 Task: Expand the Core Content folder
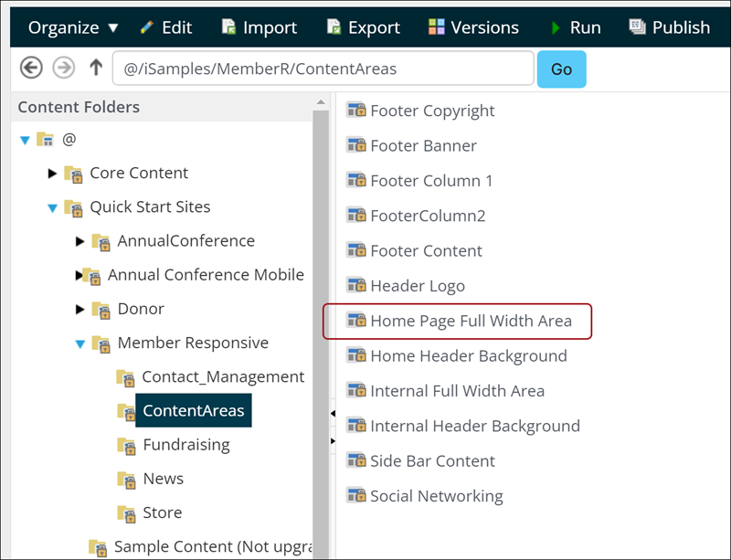pyautogui.click(x=52, y=174)
